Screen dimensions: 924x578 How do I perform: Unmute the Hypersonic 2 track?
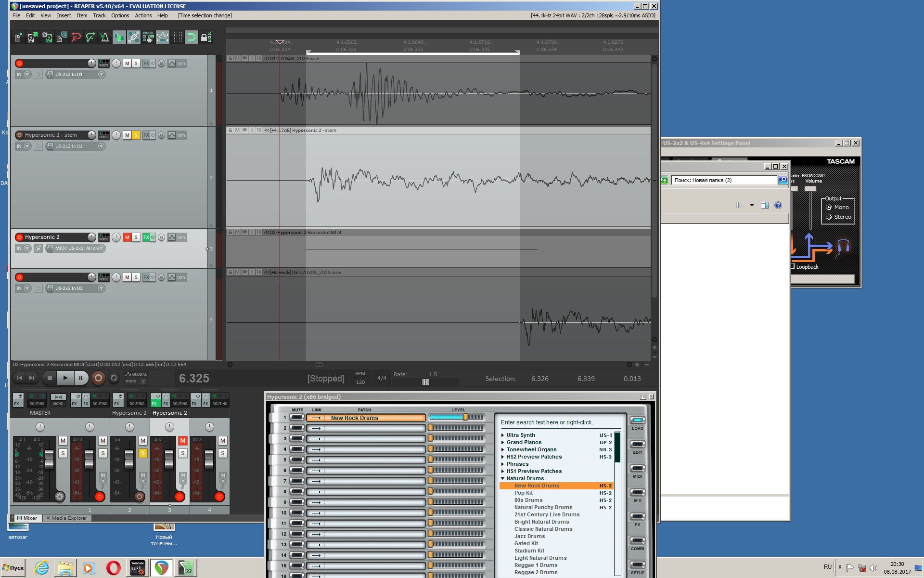[127, 237]
